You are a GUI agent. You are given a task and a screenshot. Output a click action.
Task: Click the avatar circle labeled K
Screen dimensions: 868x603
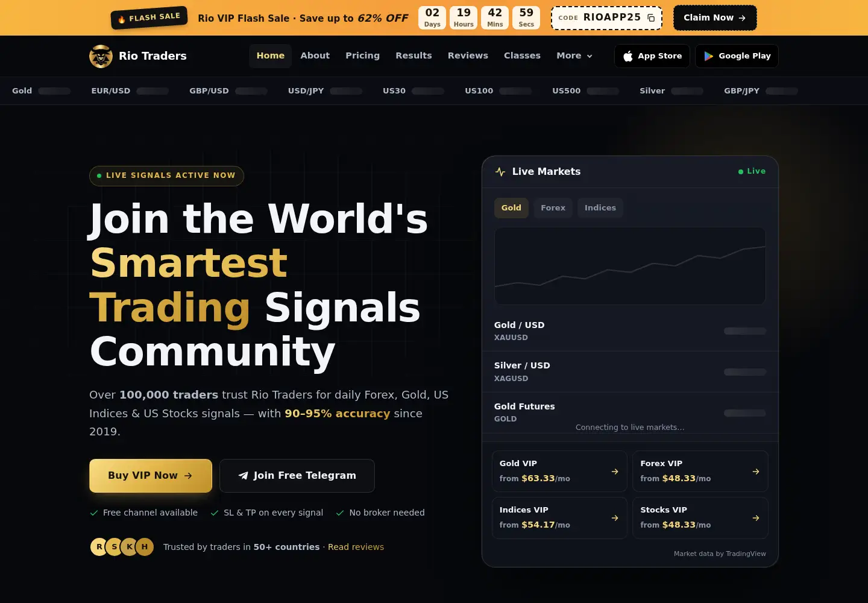129,547
